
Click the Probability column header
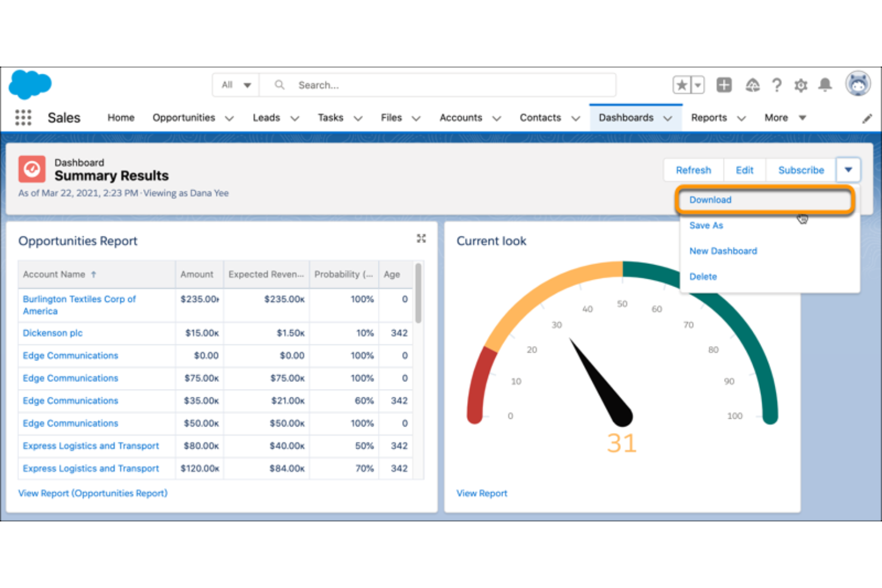click(343, 274)
